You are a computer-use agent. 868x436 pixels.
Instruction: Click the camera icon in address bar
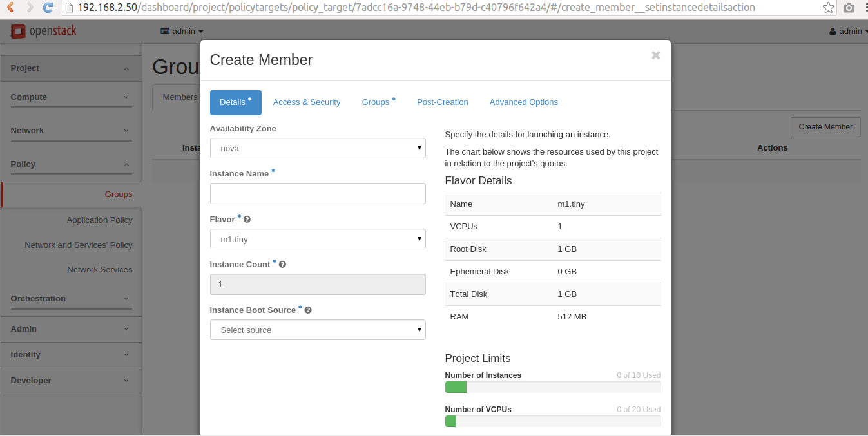pyautogui.click(x=849, y=8)
